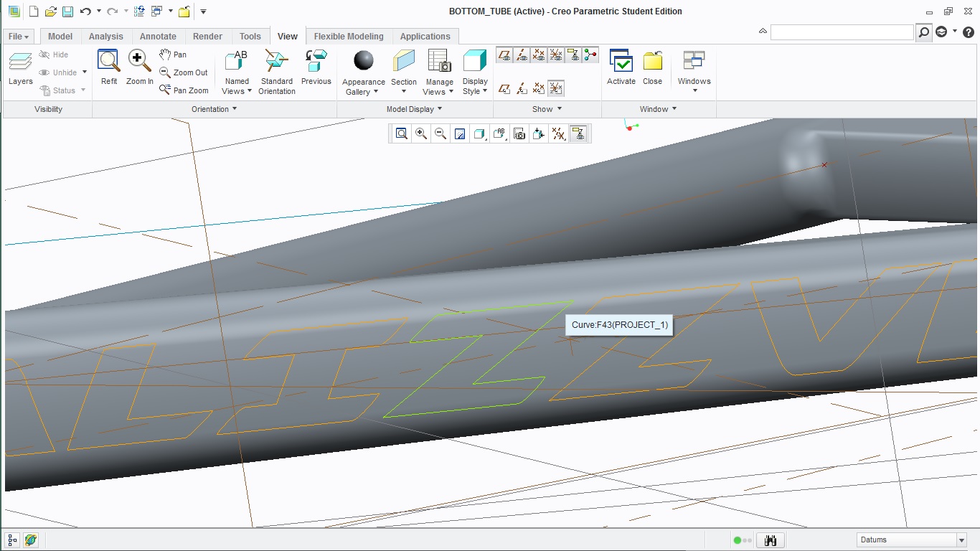Click the large Zoom In icon
Screen dimensions: 980x551
click(x=140, y=67)
